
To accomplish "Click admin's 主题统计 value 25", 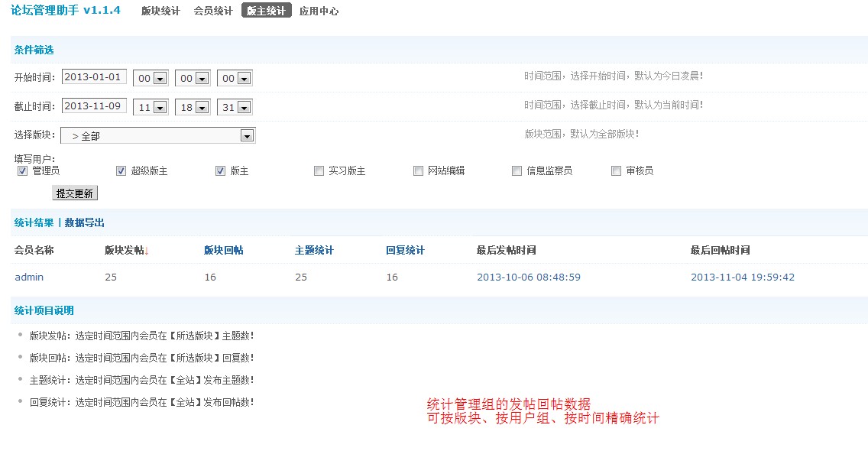I will (x=301, y=277).
